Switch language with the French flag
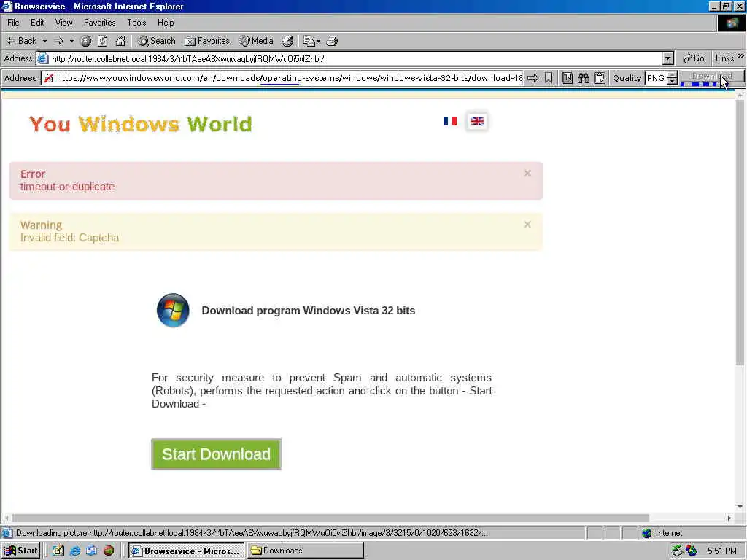This screenshot has height=560, width=747. coord(450,121)
